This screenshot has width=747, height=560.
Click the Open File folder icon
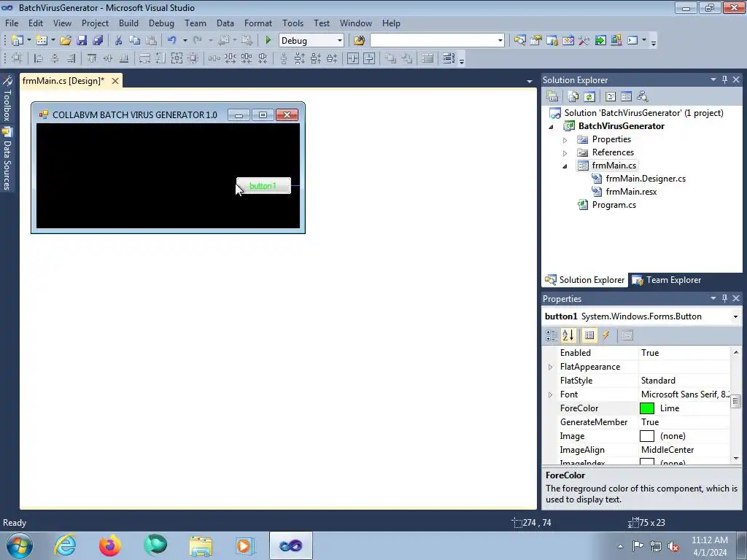[x=66, y=41]
